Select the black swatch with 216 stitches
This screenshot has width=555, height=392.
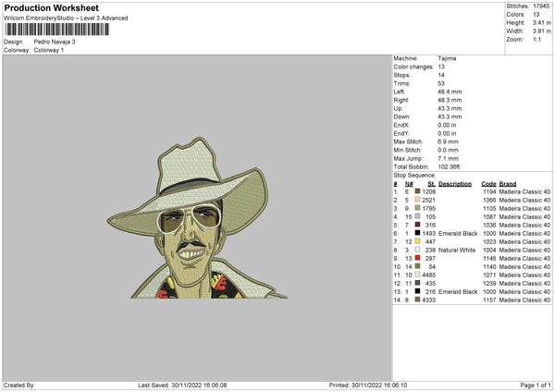(417, 291)
